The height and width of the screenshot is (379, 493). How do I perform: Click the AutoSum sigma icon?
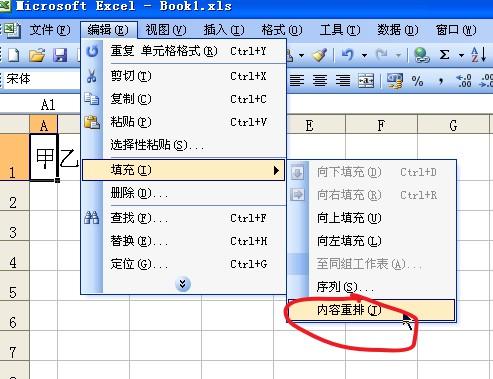[x=444, y=54]
